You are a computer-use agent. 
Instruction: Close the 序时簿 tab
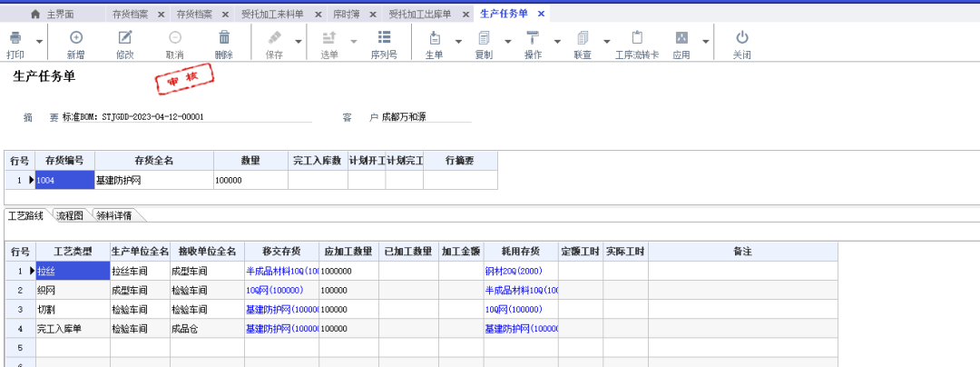tap(373, 15)
